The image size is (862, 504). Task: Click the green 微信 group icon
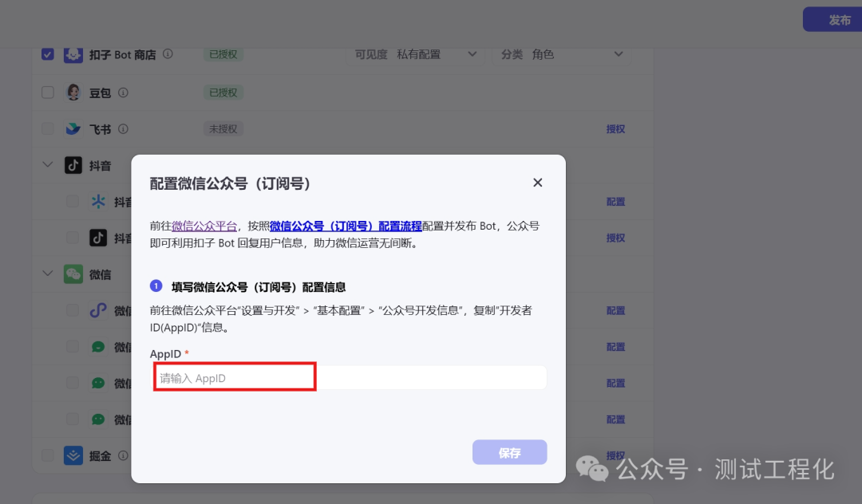pyautogui.click(x=73, y=274)
